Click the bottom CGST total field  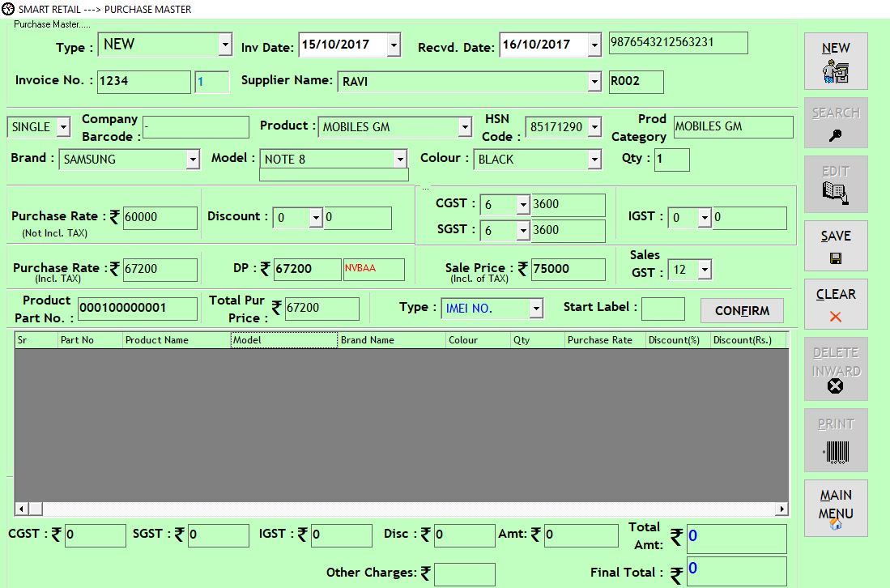pyautogui.click(x=96, y=536)
